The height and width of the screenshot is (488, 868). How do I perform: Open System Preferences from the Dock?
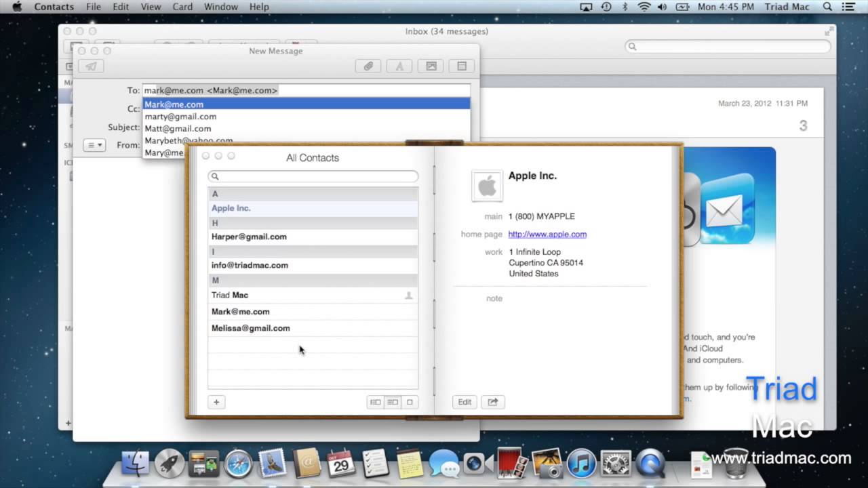616,464
